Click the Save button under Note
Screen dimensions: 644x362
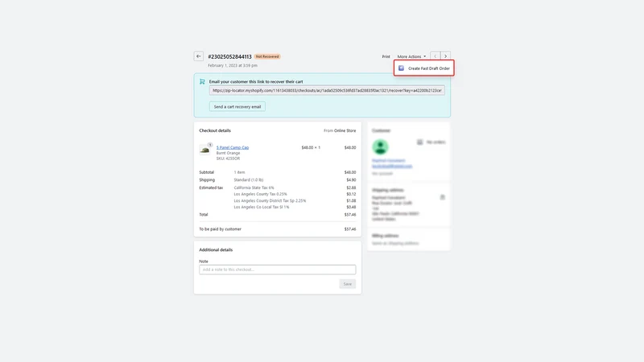click(x=348, y=284)
